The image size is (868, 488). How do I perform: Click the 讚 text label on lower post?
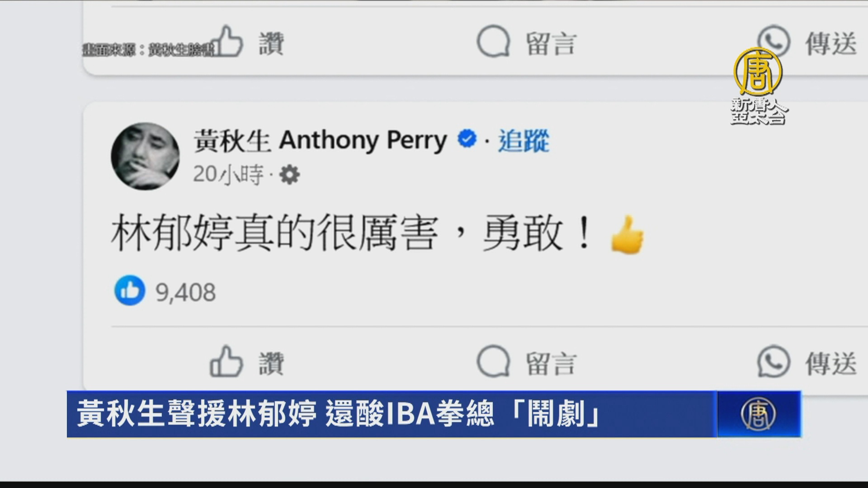[271, 364]
